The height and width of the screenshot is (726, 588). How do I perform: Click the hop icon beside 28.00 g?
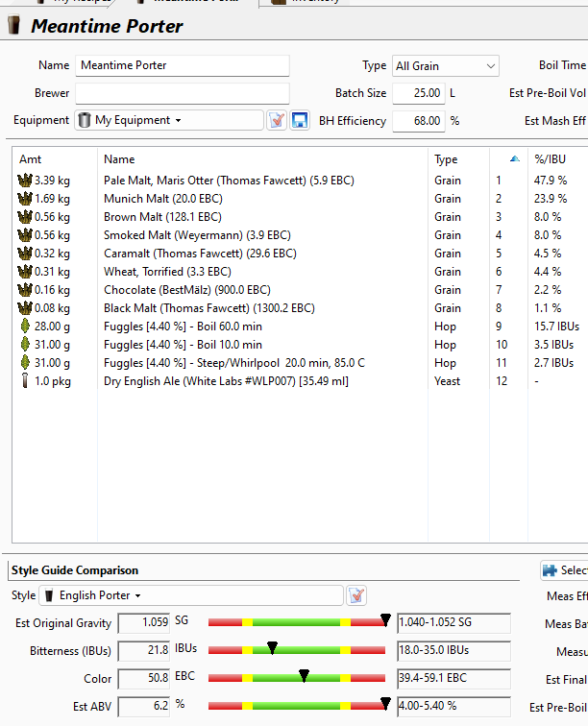click(25, 327)
